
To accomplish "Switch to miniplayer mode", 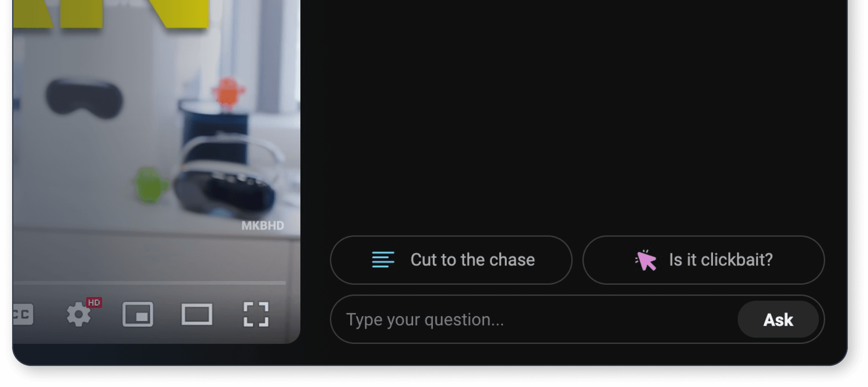I will pos(138,314).
